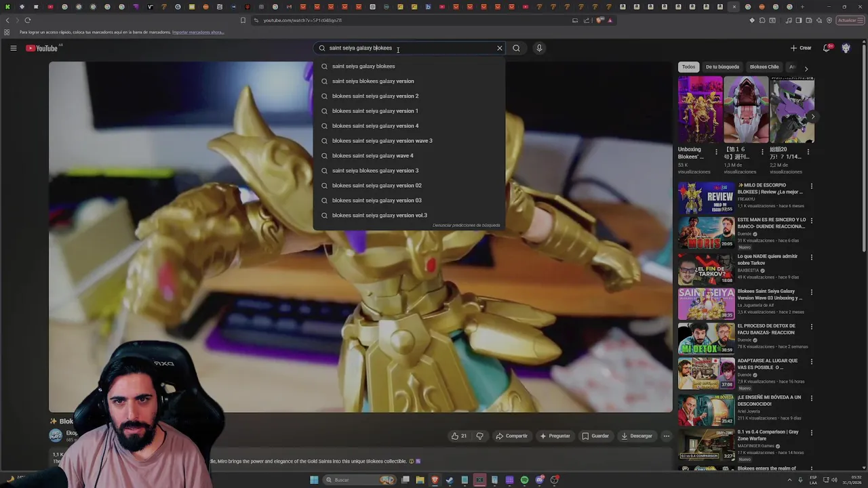Open 'Denunciar predicciones de búsqueda' link

pyautogui.click(x=466, y=225)
